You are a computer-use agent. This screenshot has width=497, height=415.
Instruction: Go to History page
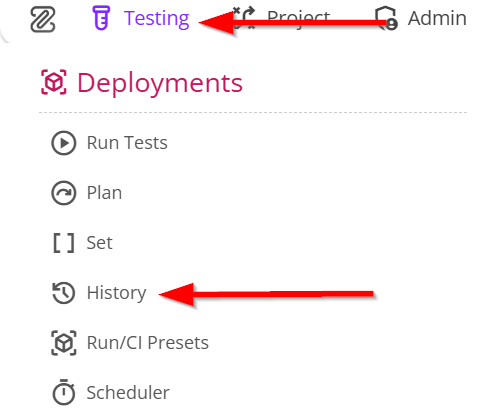point(116,293)
